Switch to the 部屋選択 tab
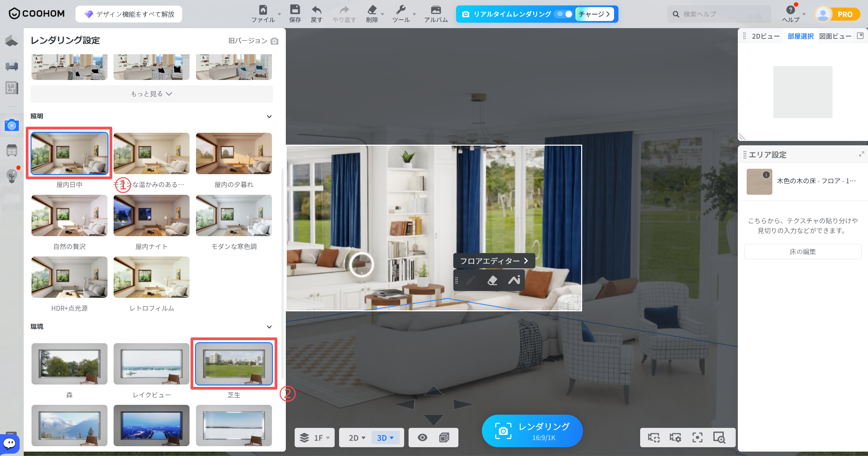Viewport: 868px width, 456px height. (801, 36)
